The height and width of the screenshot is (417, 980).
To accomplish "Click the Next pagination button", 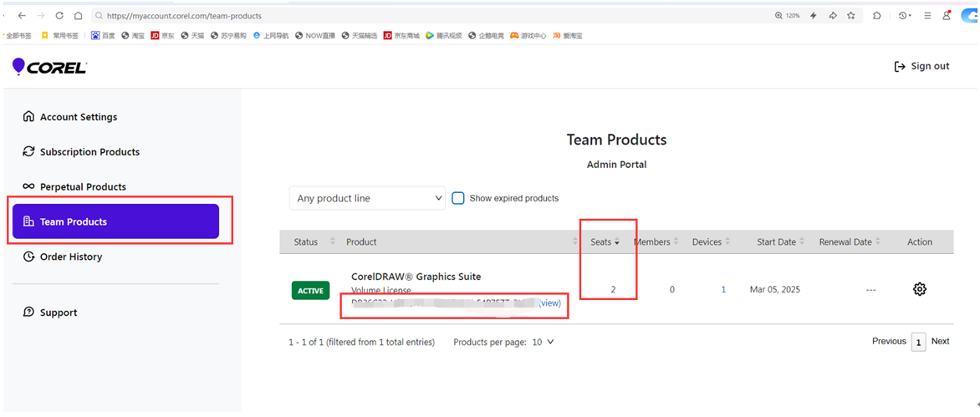I will [x=940, y=341].
